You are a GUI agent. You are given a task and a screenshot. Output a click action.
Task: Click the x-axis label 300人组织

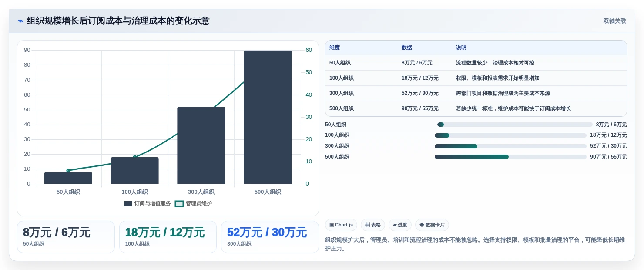pyautogui.click(x=201, y=192)
